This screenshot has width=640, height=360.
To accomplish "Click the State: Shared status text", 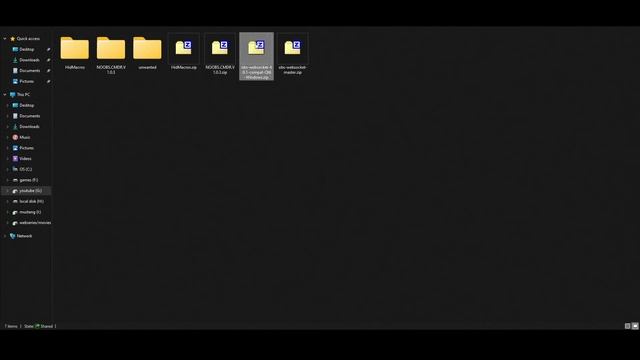I will pyautogui.click(x=38, y=326).
